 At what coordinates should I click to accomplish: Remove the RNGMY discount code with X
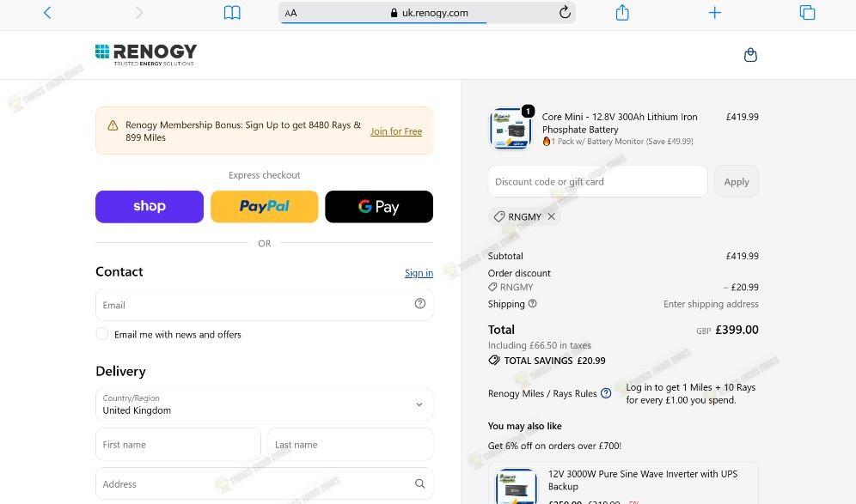(x=552, y=216)
